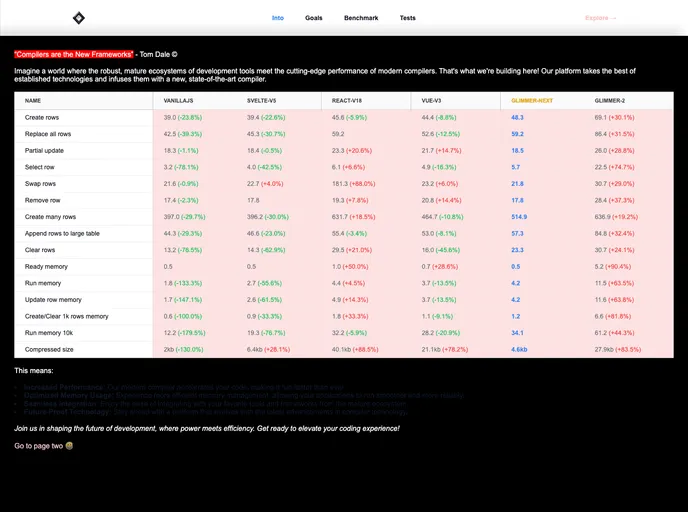This screenshot has width=688, height=512.
Task: Select the SVELTE-V5 column header
Action: click(x=262, y=101)
